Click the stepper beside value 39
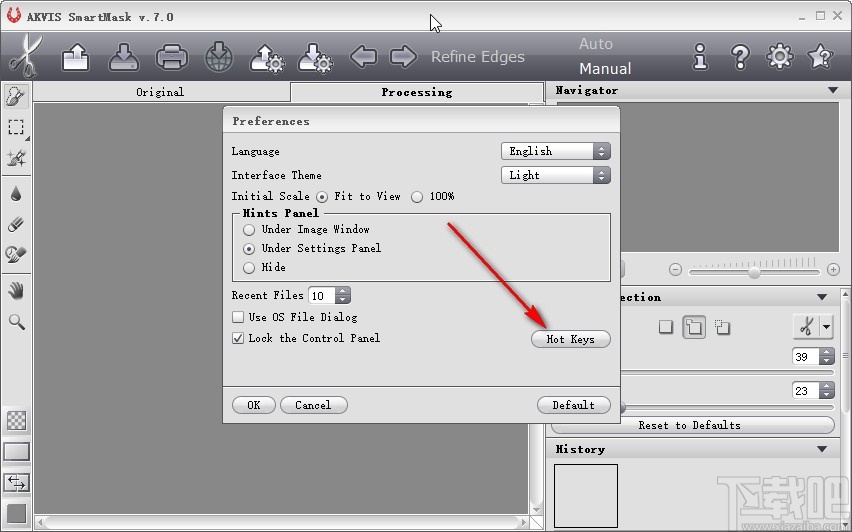The image size is (852, 532). (x=826, y=356)
